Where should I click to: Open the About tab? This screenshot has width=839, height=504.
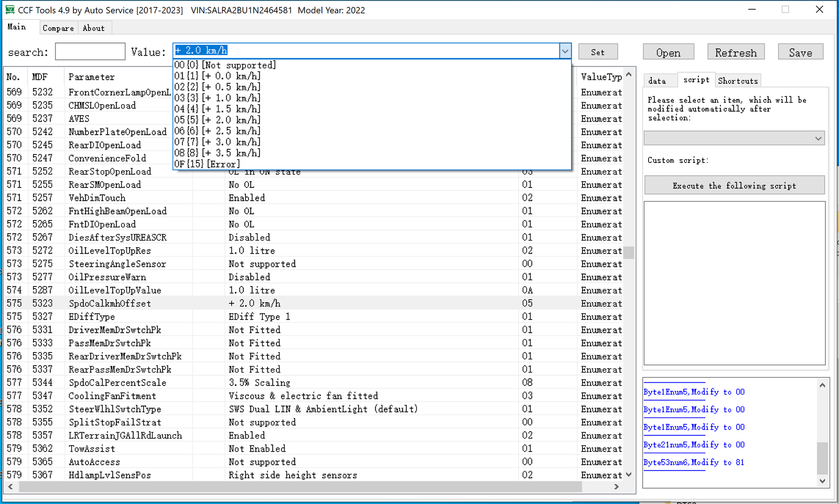94,28
